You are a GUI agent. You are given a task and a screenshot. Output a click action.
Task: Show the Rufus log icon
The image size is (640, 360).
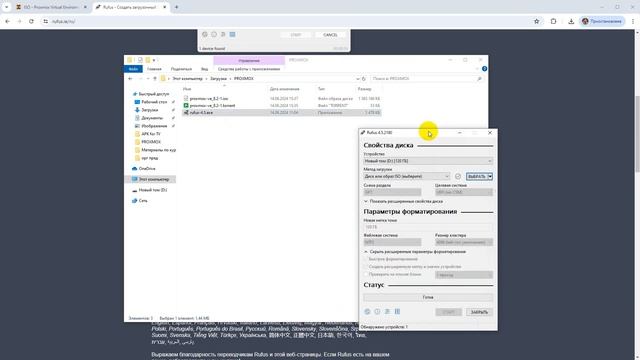pyautogui.click(x=397, y=311)
